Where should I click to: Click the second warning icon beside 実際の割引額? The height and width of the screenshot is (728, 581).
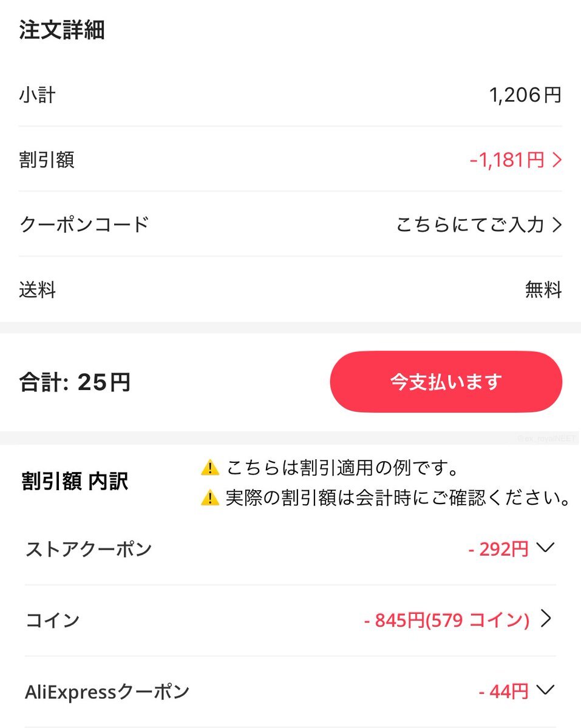pyautogui.click(x=209, y=498)
